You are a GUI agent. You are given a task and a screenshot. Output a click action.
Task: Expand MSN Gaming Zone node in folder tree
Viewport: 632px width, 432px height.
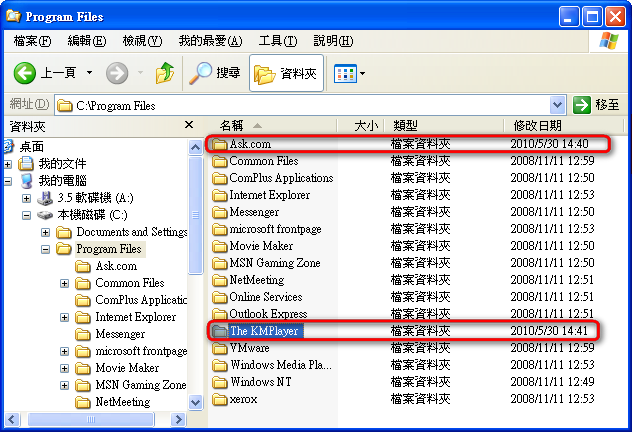coord(64,386)
